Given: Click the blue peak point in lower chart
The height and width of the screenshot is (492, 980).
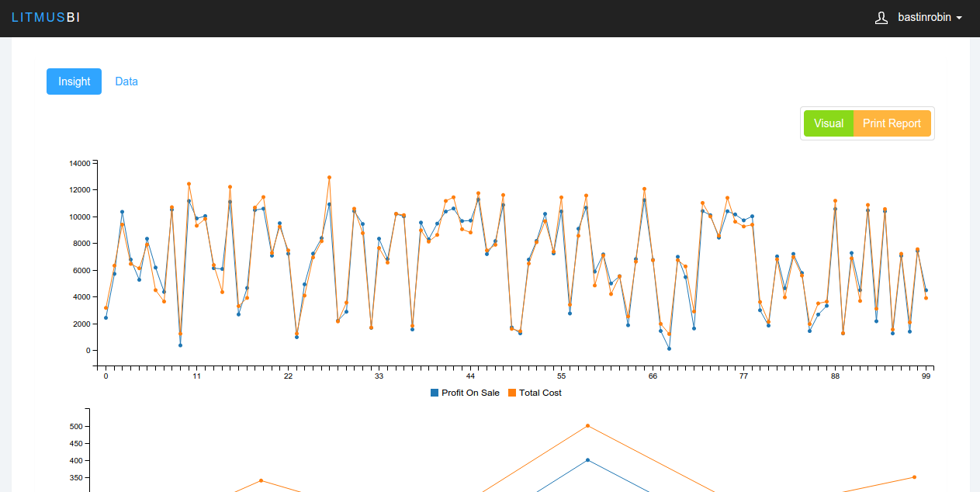Looking at the screenshot, I should 587,459.
